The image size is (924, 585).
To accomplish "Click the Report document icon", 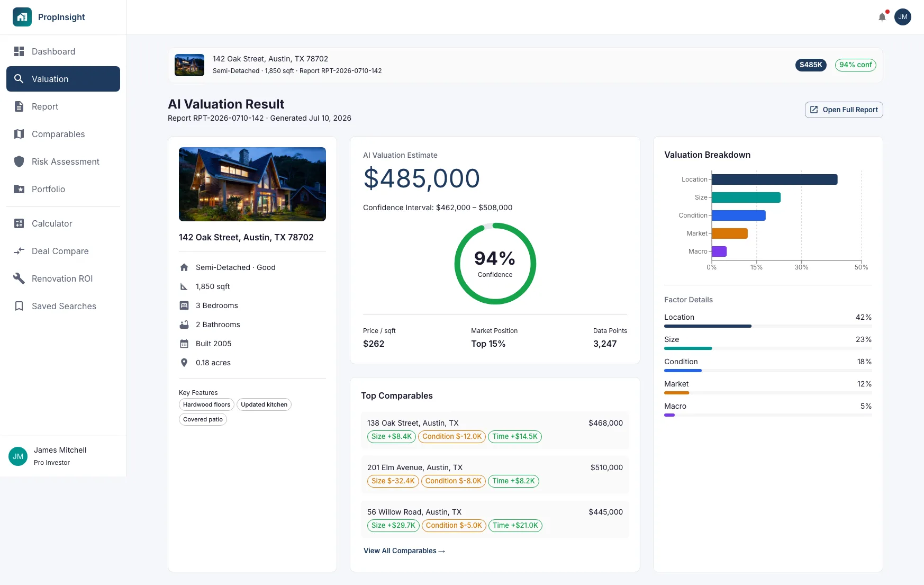I will (x=19, y=106).
